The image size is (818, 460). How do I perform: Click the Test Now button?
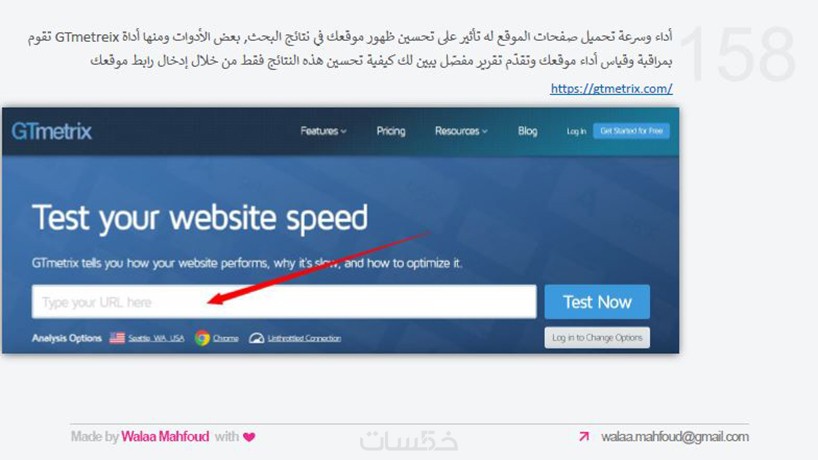597,302
